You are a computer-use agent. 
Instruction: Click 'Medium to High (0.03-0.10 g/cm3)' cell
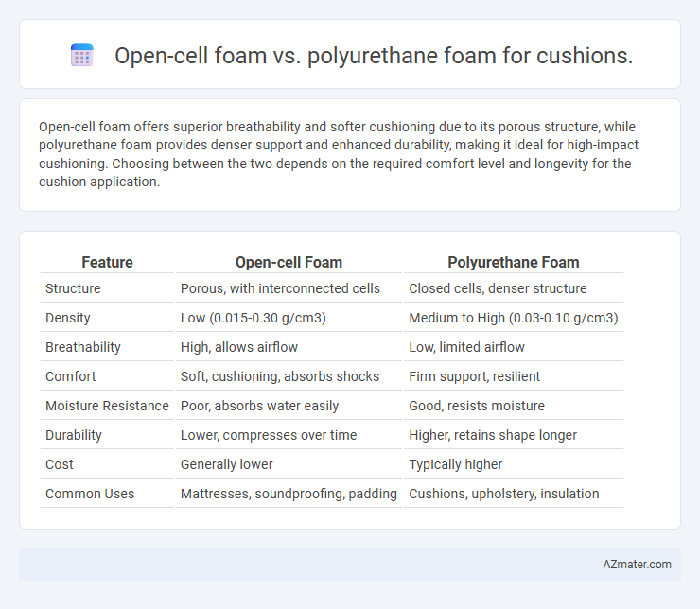[x=514, y=318]
